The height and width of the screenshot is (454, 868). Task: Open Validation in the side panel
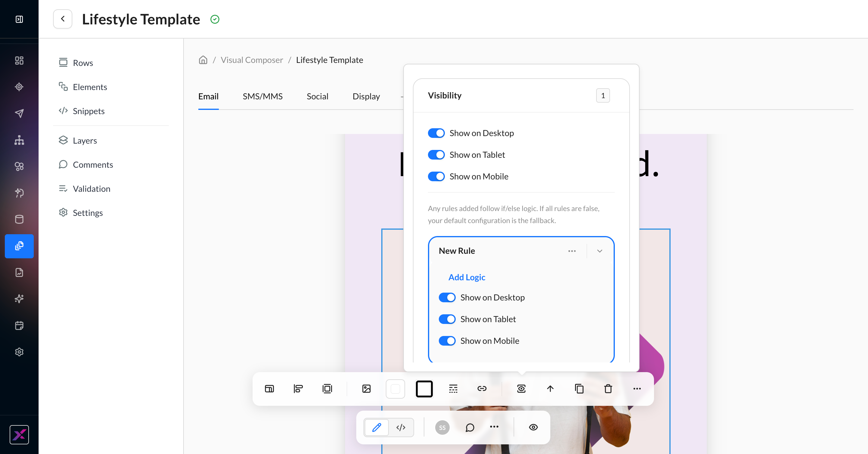pos(85,188)
